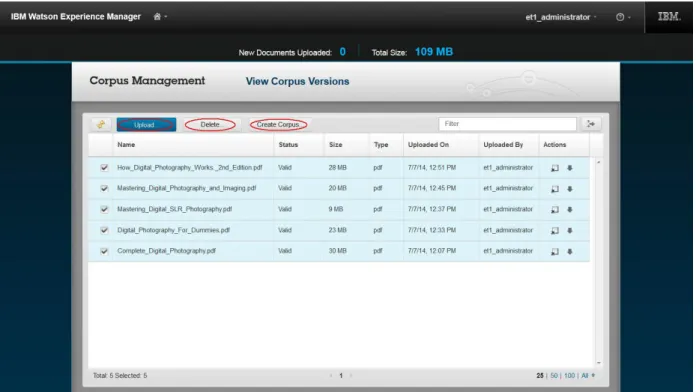Select the file name Complete_Digital_Photography.pdf
This screenshot has width=696, height=392.
166,251
